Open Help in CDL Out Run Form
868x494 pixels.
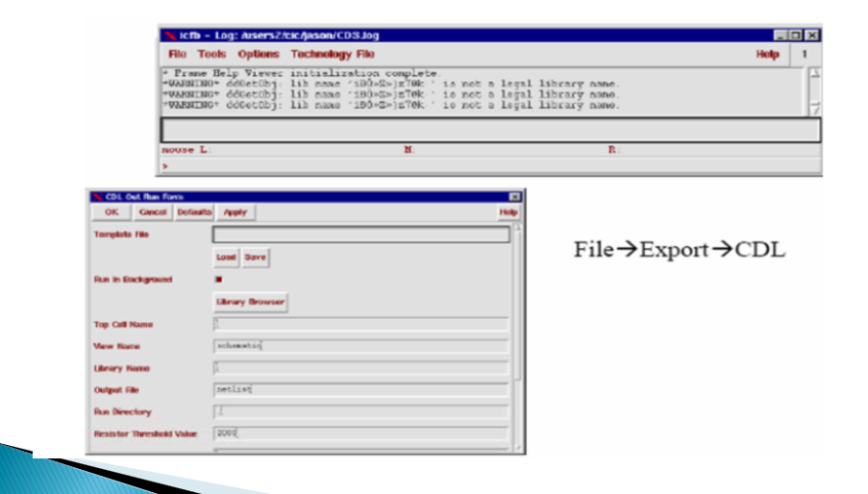click(508, 212)
